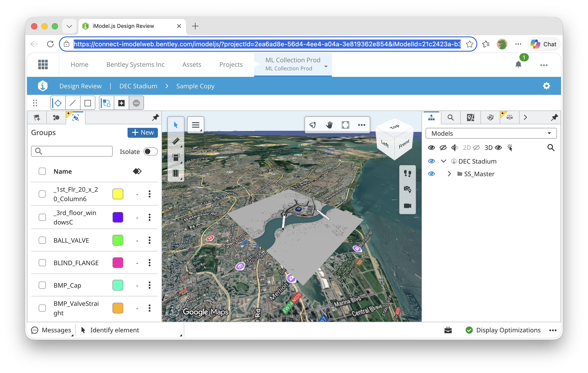Click the fit view icon
The width and height of the screenshot is (588, 373).
[x=346, y=125]
